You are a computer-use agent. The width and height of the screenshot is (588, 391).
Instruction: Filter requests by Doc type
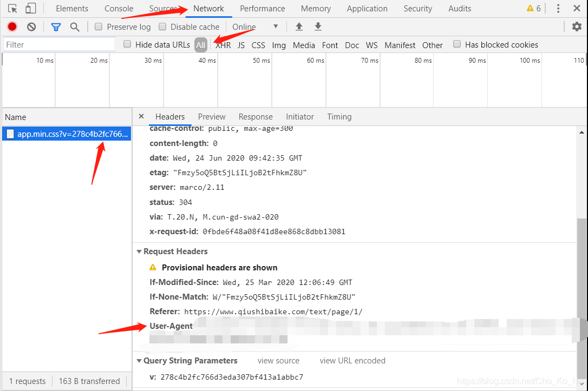(x=352, y=45)
